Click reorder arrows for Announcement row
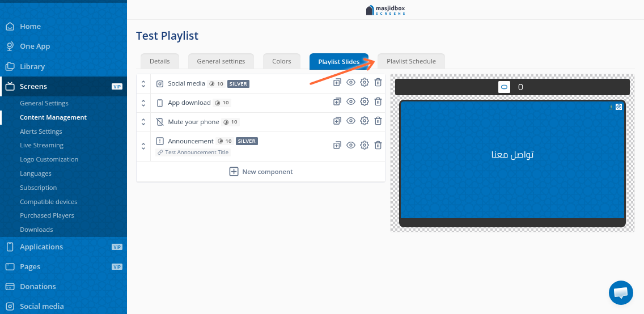Image resolution: width=644 pixels, height=314 pixels. pyautogui.click(x=143, y=146)
